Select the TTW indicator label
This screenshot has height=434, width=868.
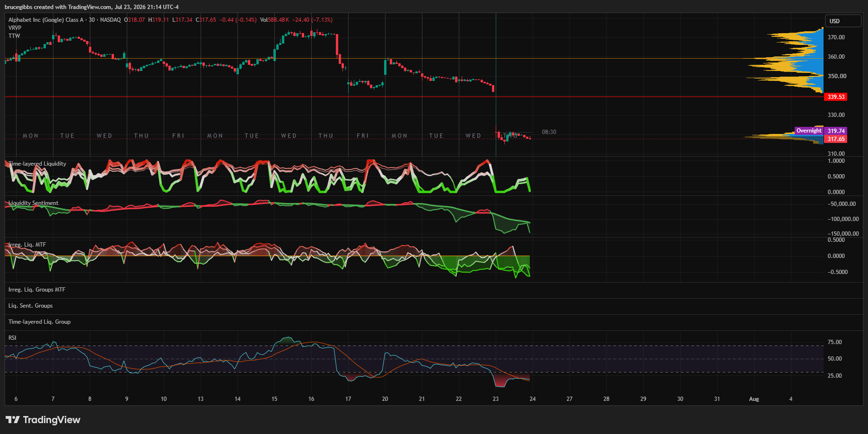14,36
